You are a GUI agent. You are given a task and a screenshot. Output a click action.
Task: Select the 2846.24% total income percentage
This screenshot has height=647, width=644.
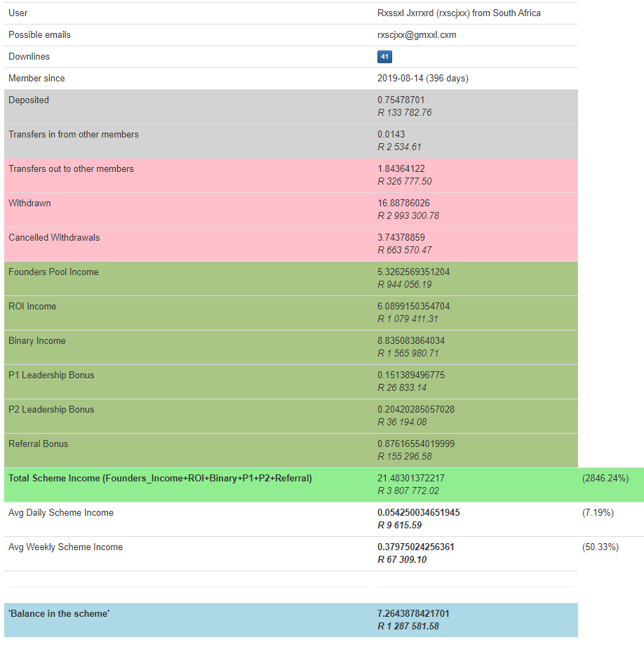pos(605,479)
